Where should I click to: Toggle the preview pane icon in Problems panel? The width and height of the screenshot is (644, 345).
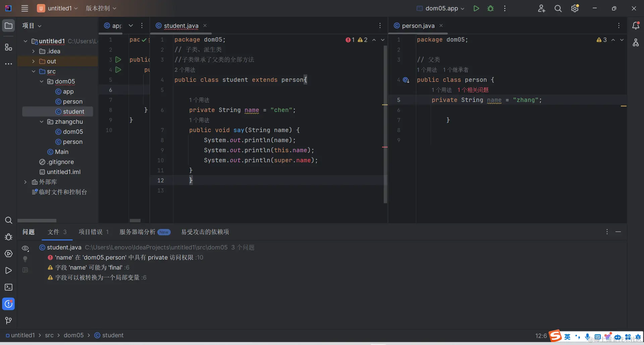tap(25, 270)
